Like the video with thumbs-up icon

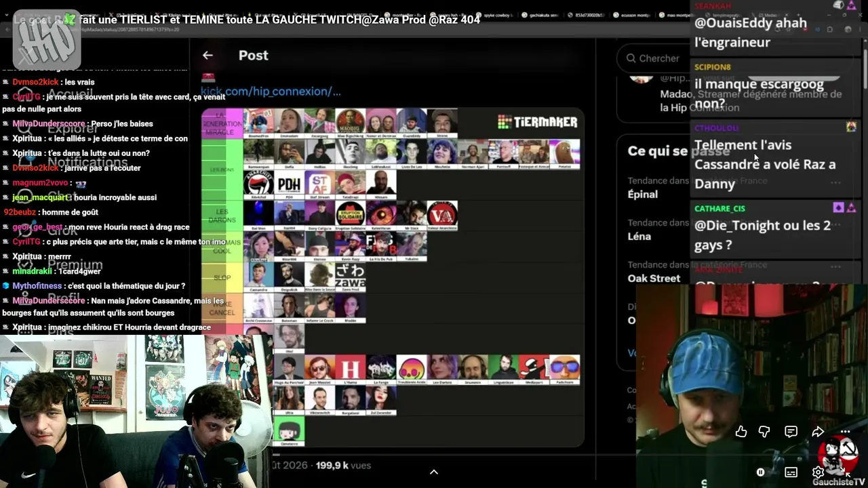point(741,432)
